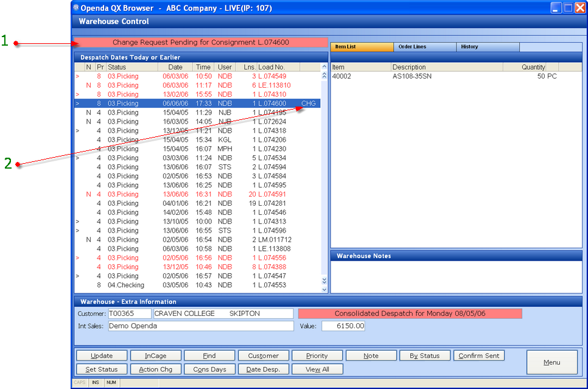This screenshot has height=389, width=588.
Task: Click the View All button
Action: pyautogui.click(x=317, y=369)
